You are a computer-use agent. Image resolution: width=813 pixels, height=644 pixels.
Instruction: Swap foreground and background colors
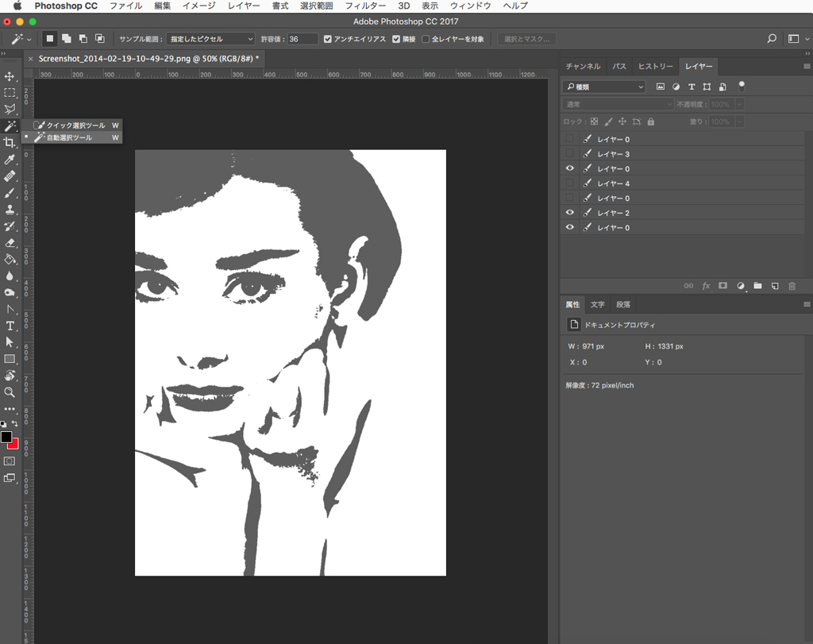(14, 423)
